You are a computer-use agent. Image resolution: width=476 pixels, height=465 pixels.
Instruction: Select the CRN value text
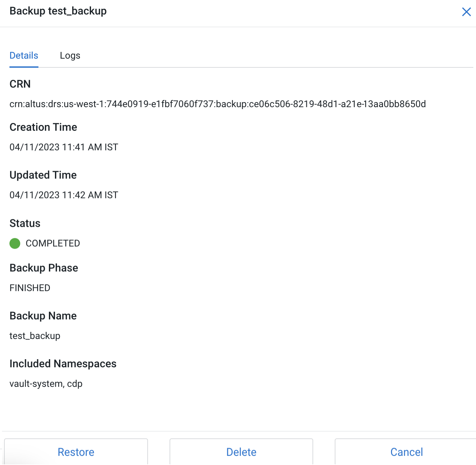tap(217, 104)
